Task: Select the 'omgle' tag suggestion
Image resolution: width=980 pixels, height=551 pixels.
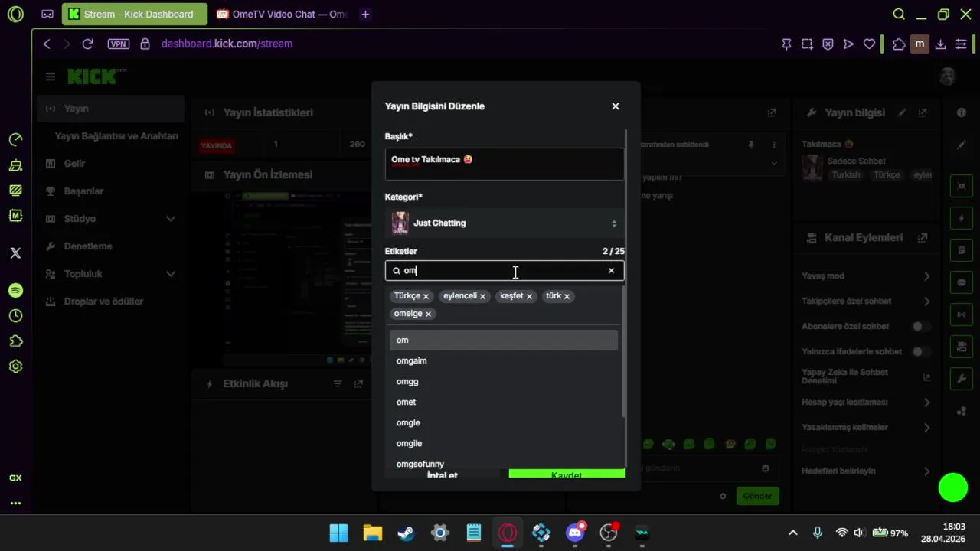Action: [x=504, y=422]
